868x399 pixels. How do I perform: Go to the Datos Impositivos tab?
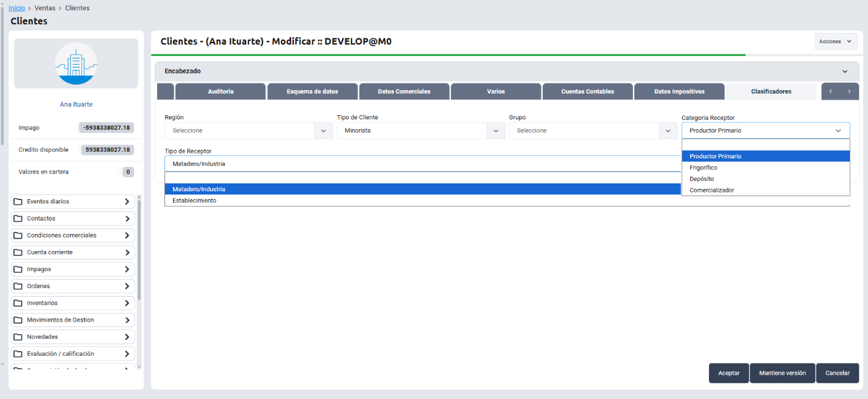coord(679,91)
